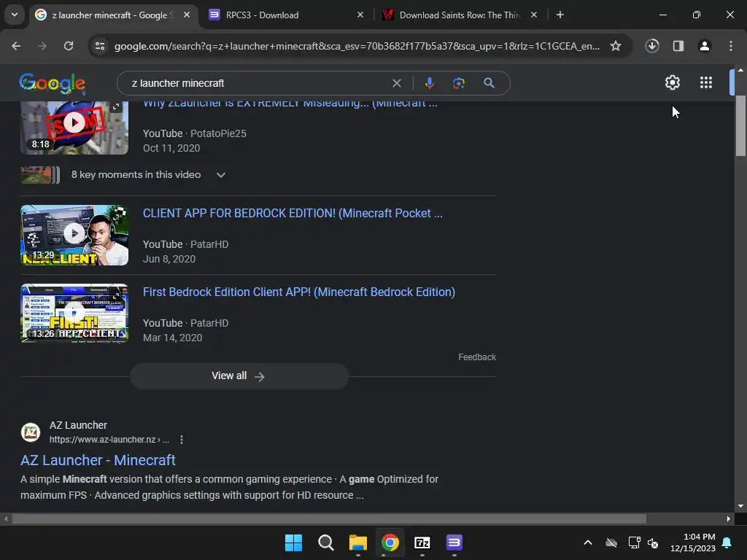Image resolution: width=747 pixels, height=560 pixels.
Task: Open the network tray icon
Action: (x=634, y=542)
